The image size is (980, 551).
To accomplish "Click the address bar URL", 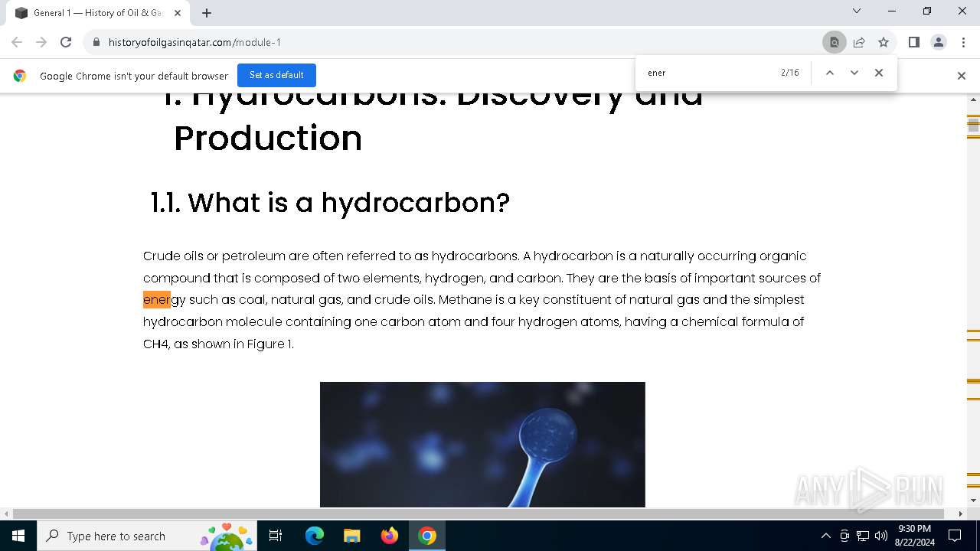I will tap(194, 42).
